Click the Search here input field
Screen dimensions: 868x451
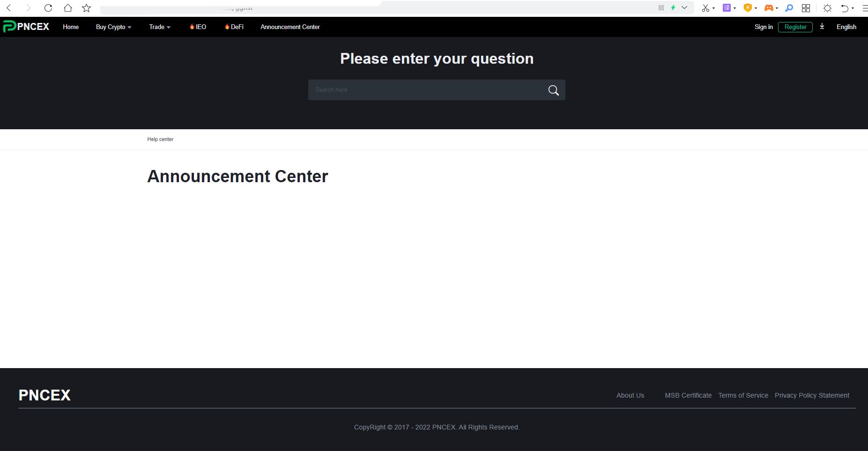426,90
